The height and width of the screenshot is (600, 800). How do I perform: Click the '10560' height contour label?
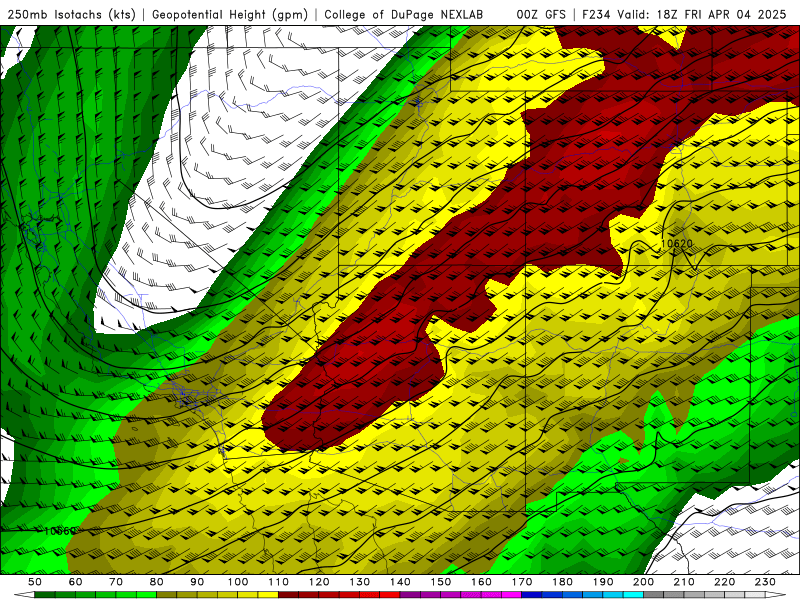(x=60, y=531)
